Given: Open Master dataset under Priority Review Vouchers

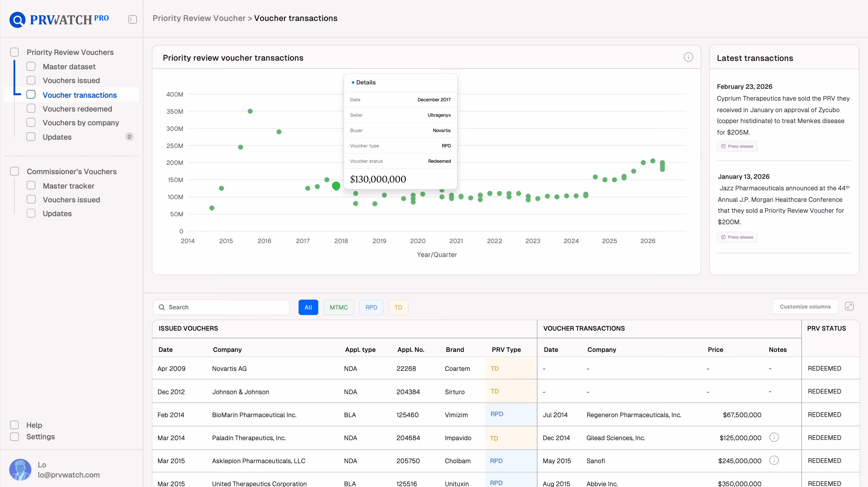Looking at the screenshot, I should click(69, 67).
